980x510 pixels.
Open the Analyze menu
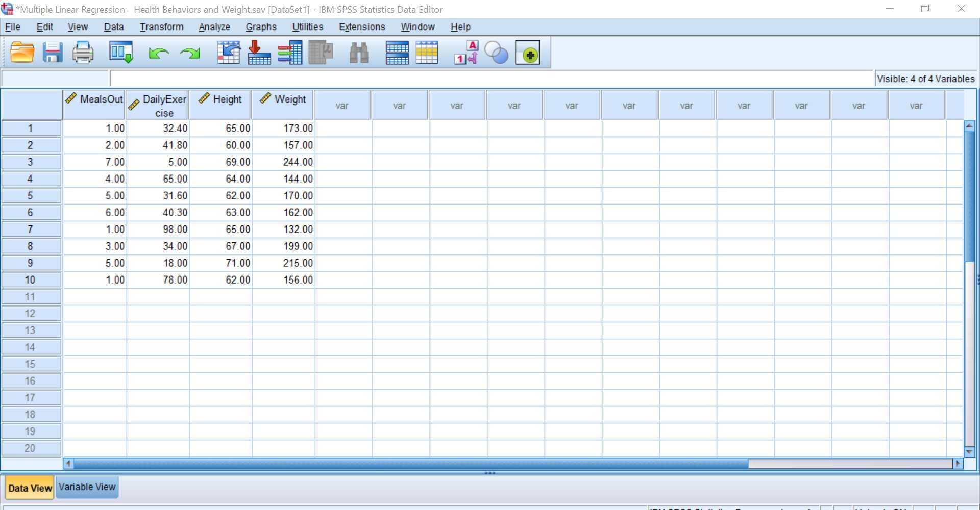click(214, 27)
